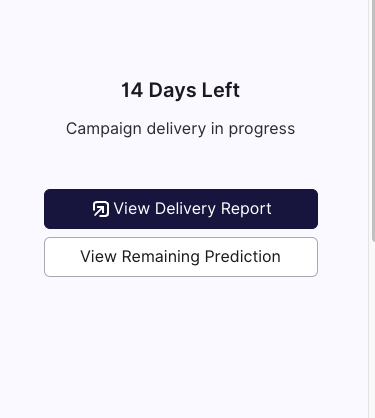Click the word Prediction on outlined button
This screenshot has width=375, height=418.
243,257
